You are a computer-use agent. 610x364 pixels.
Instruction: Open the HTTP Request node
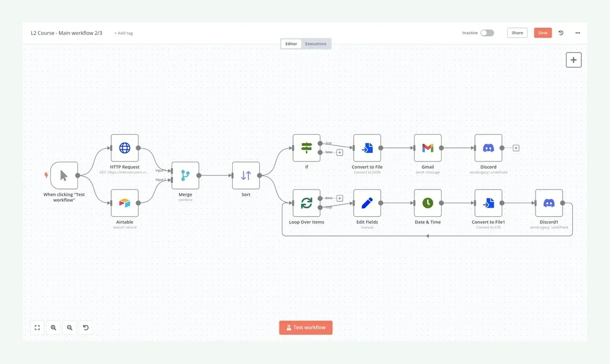tap(124, 148)
